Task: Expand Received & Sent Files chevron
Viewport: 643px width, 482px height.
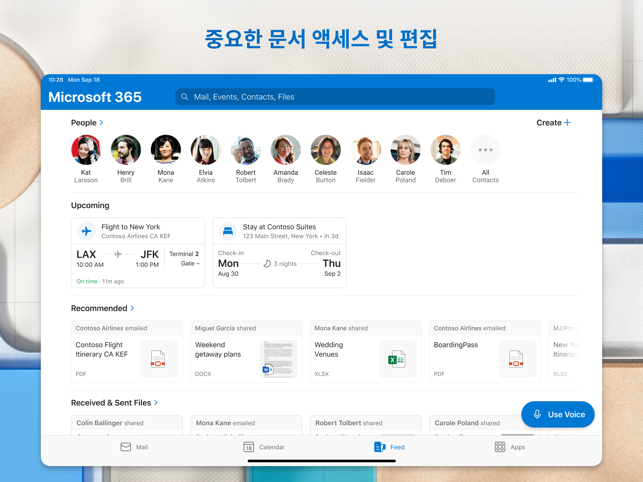Action: (156, 403)
